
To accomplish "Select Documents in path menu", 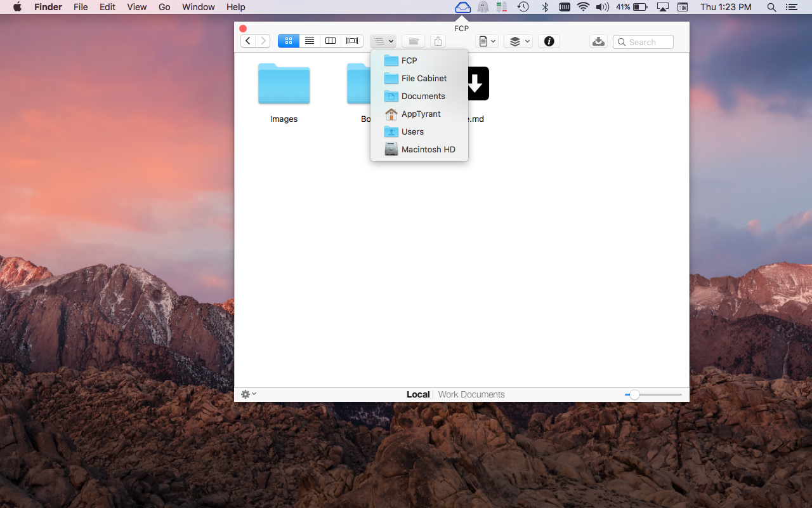I will tap(419, 96).
